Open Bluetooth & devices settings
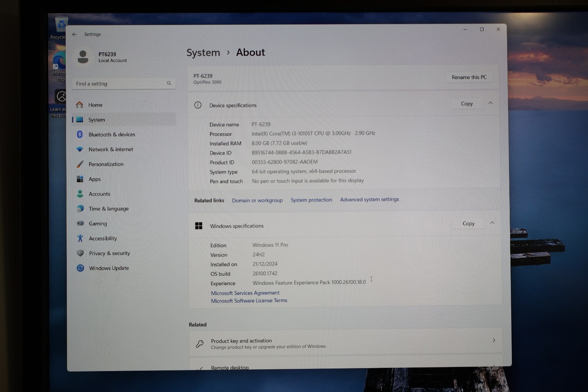588x392 pixels. click(124, 134)
